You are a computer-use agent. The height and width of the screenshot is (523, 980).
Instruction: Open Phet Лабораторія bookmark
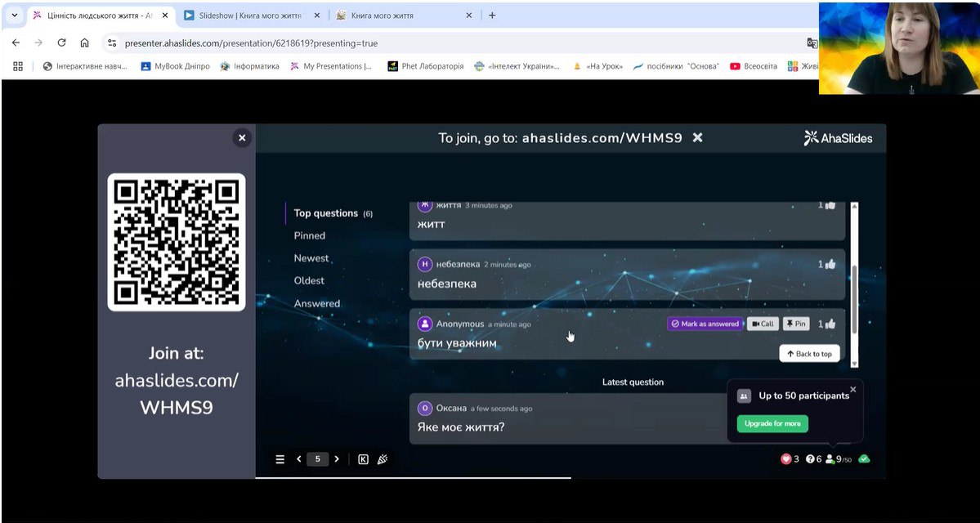pos(426,65)
